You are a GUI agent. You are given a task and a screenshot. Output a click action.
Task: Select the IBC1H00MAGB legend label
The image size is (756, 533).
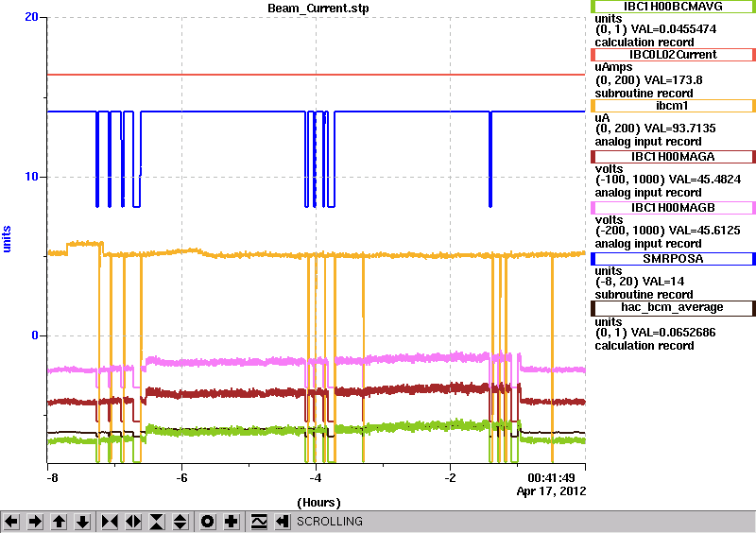[x=673, y=208]
